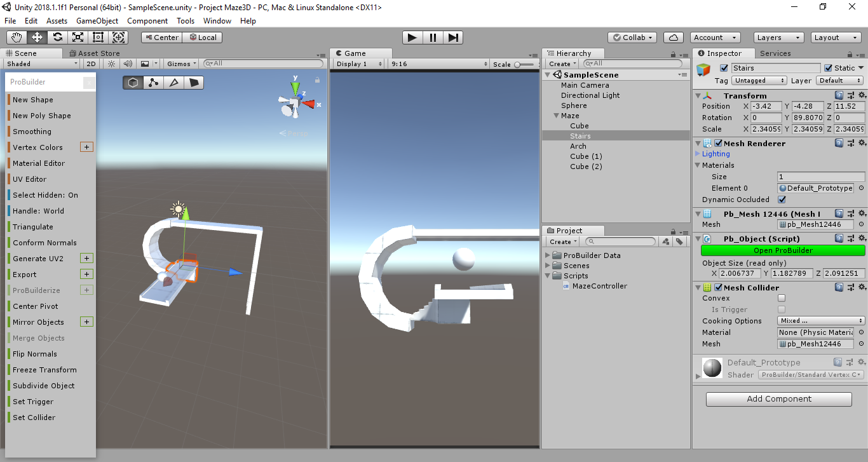Select ProBuilder Face selection mode
Image resolution: width=868 pixels, height=462 pixels.
click(194, 83)
